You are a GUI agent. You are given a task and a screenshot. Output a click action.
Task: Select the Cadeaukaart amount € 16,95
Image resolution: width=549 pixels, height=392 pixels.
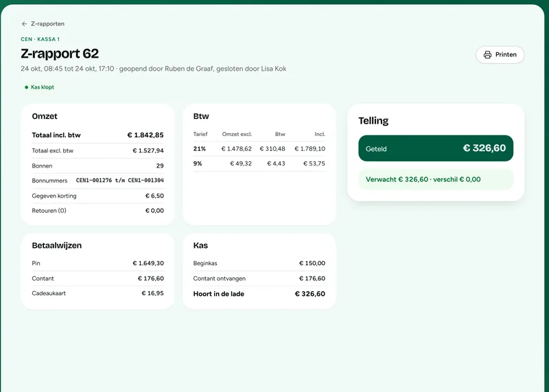[152, 293]
